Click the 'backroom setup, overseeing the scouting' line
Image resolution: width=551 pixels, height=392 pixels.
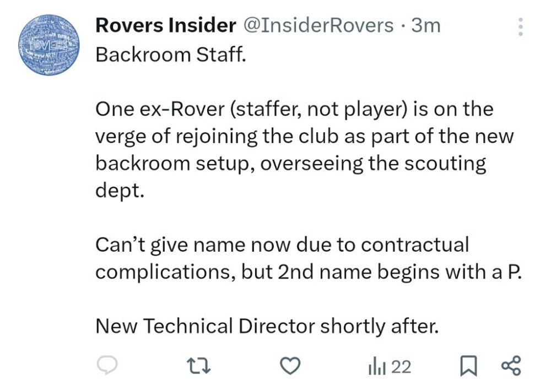tap(291, 164)
